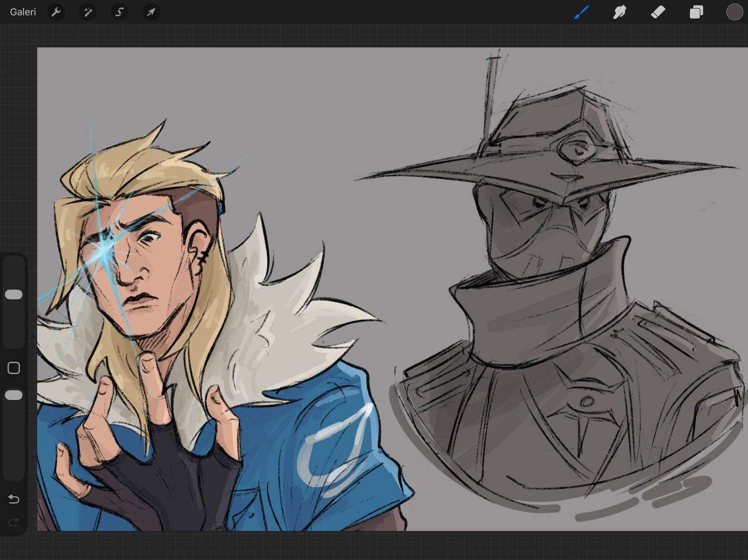Activate the Transform arrow tool
Screen dimensions: 748x560
click(151, 12)
